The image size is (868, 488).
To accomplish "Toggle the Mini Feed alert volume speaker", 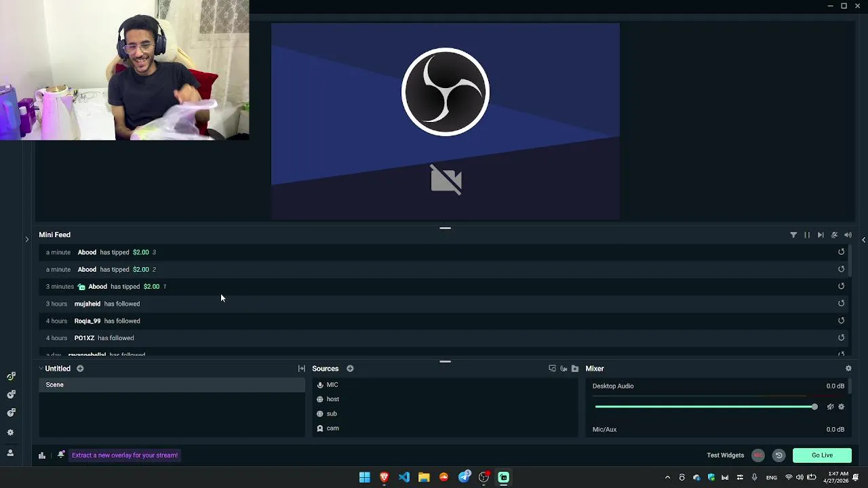I will coord(848,235).
